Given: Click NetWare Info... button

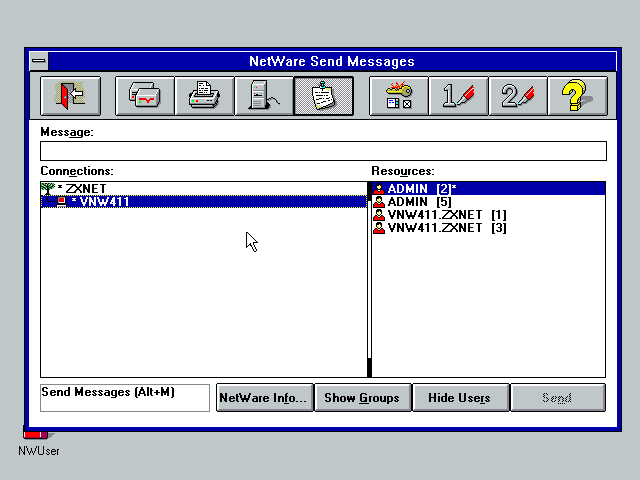Looking at the screenshot, I should coord(264,398).
